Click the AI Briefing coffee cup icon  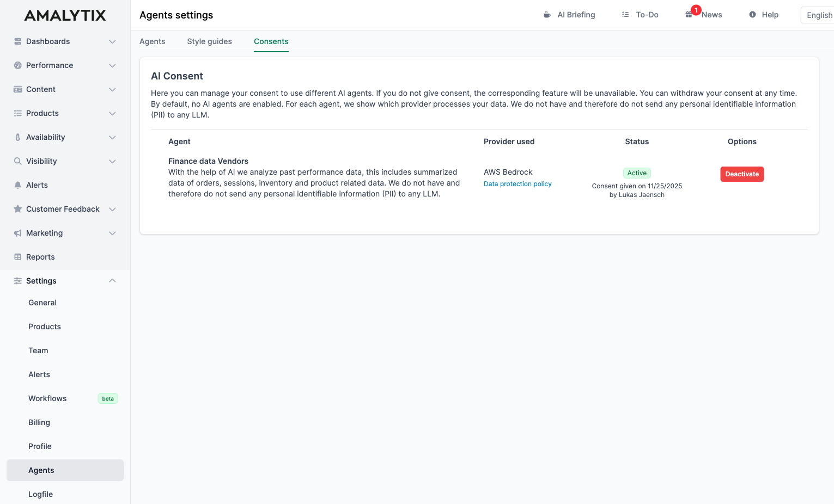pos(547,15)
